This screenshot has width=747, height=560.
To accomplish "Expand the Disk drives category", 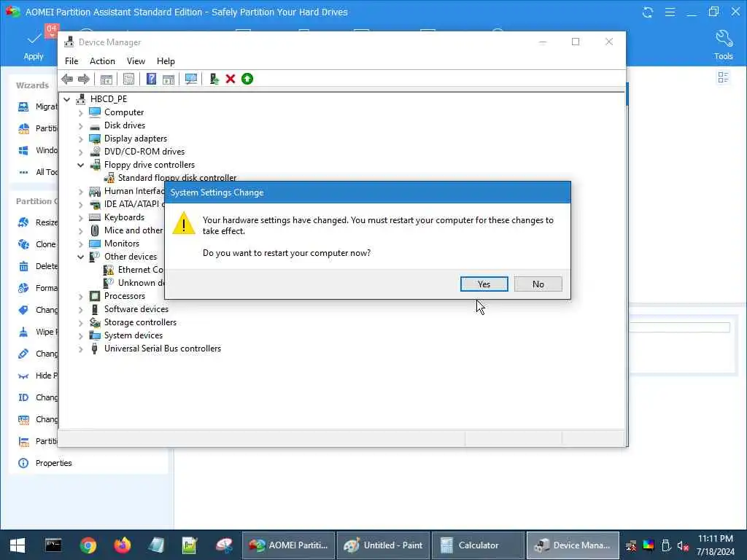I will coord(80,125).
